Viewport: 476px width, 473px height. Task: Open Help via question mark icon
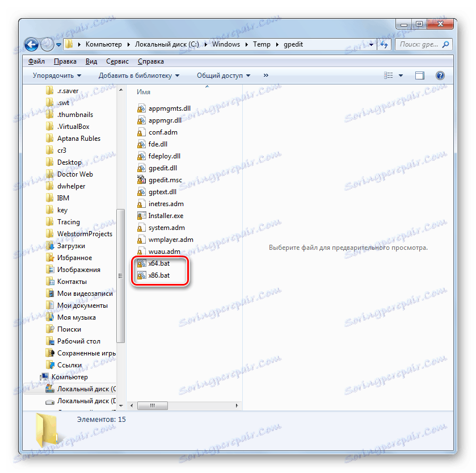(x=440, y=76)
